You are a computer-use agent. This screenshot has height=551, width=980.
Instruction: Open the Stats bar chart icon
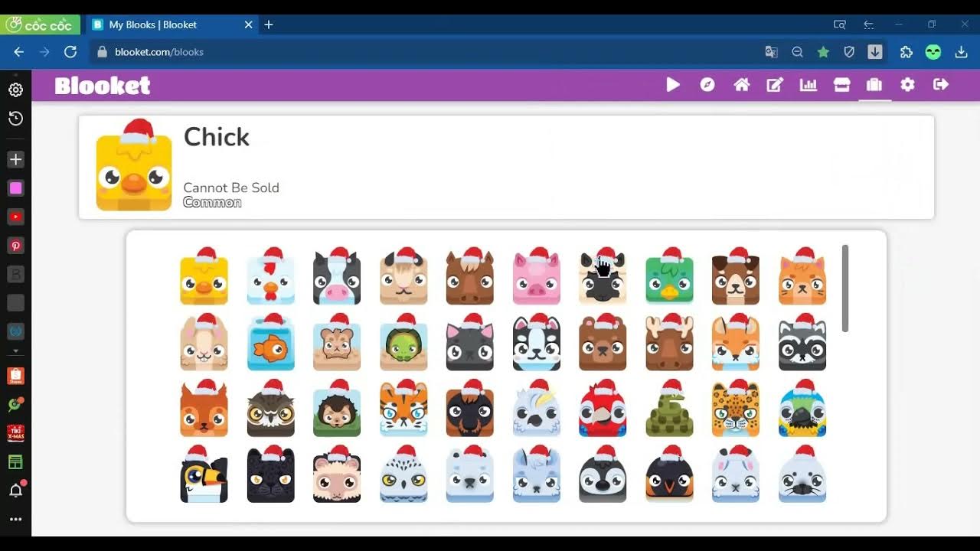(x=808, y=85)
